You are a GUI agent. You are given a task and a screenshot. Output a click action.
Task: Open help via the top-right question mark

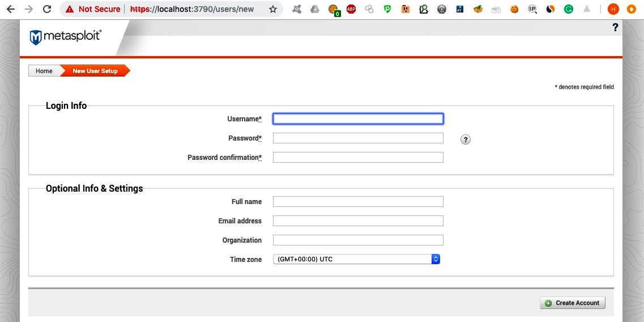pos(615,27)
